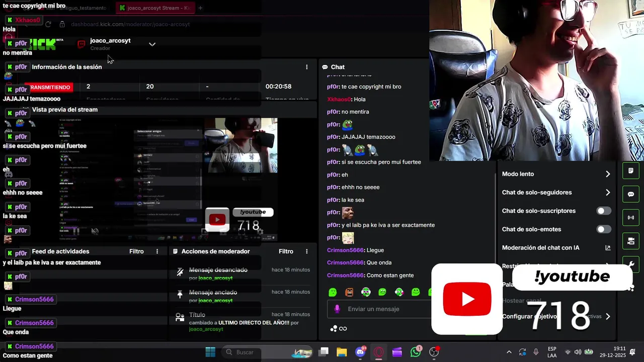Open the joaco_arcosyt channel dropdown
644x362 pixels.
pos(152,44)
